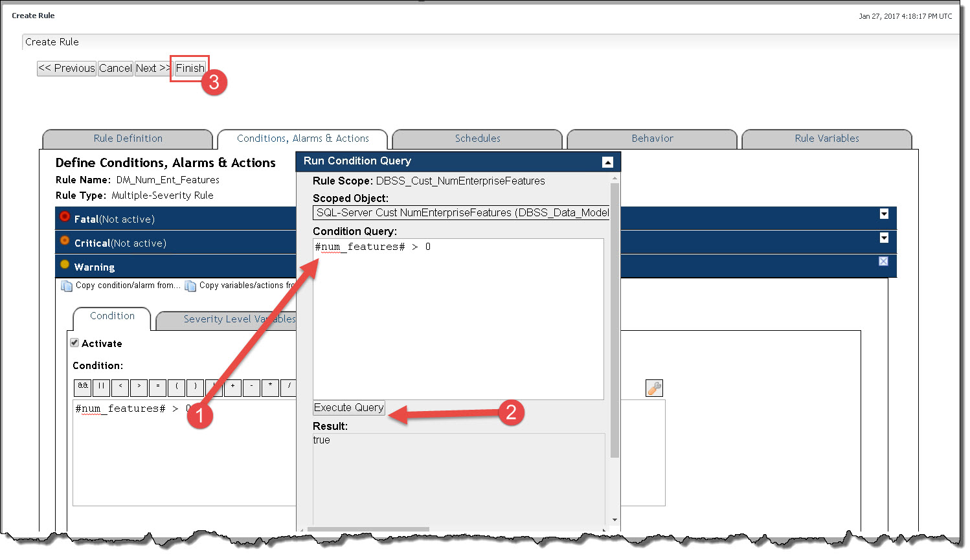Click inside the Condition Query text box

(x=458, y=319)
